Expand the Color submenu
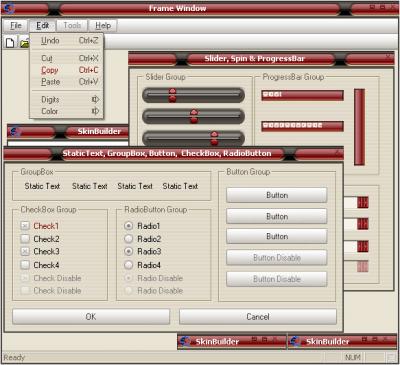 pyautogui.click(x=67, y=111)
